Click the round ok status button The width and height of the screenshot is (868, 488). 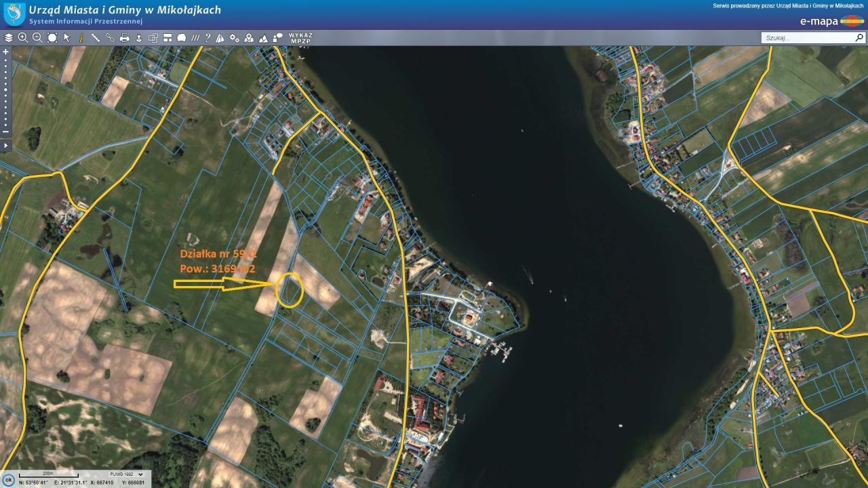(x=7, y=480)
